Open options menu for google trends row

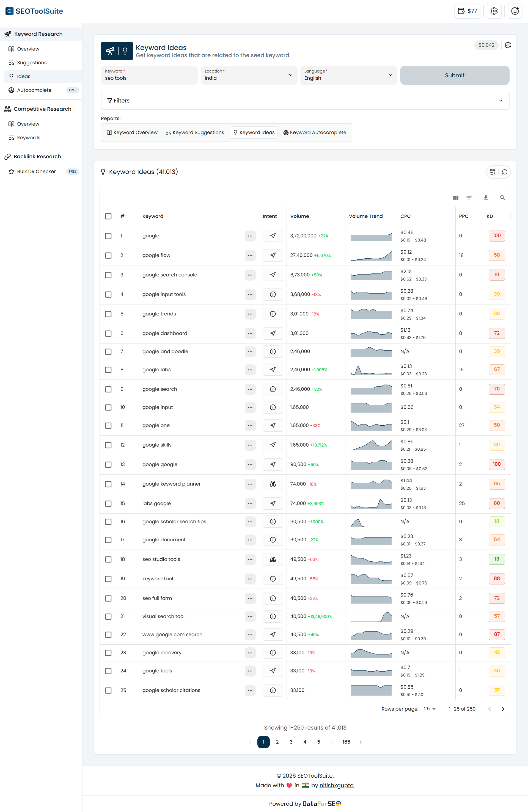tap(250, 314)
